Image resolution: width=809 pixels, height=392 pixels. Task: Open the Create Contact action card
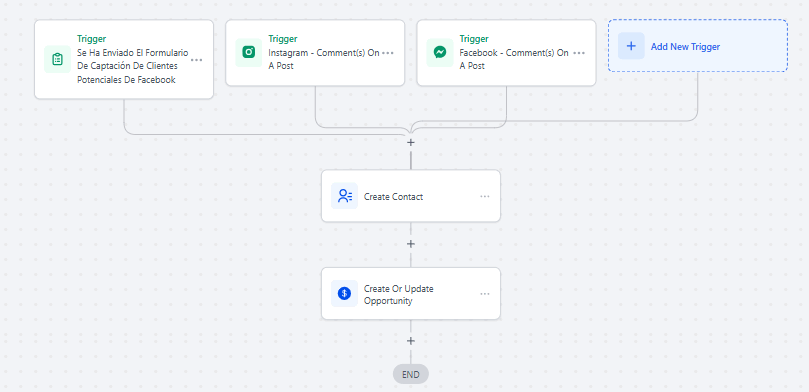tap(411, 196)
